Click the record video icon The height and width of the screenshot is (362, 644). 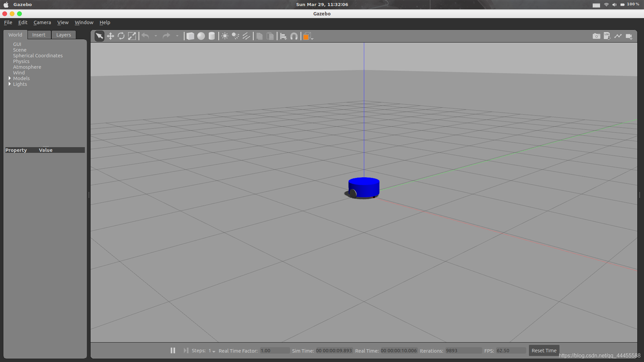click(629, 36)
